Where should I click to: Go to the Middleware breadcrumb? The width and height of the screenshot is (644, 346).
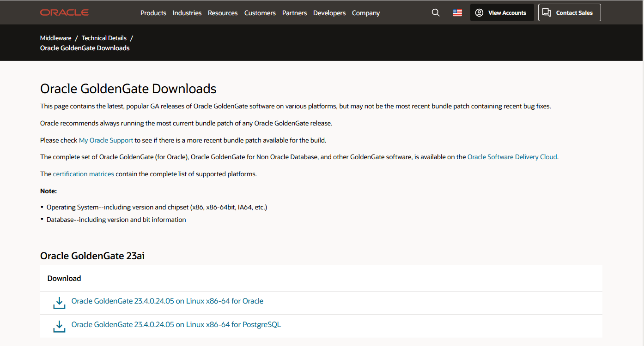coord(56,38)
